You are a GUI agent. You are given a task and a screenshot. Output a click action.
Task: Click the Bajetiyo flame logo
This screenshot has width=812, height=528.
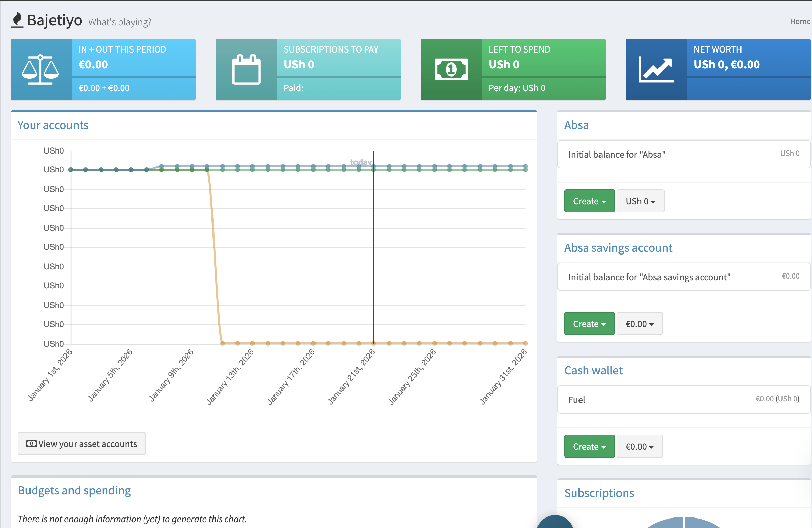[17, 20]
